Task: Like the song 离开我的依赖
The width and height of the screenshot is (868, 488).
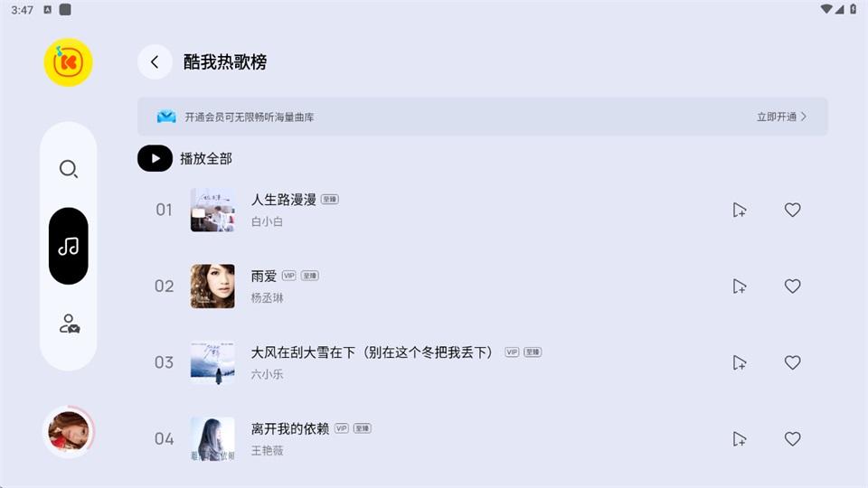Action: point(792,439)
